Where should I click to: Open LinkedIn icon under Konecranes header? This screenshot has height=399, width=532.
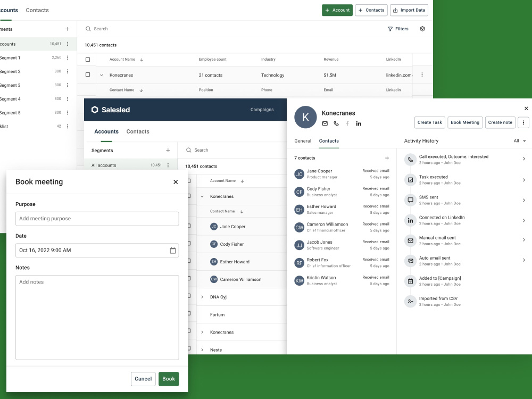coord(358,123)
